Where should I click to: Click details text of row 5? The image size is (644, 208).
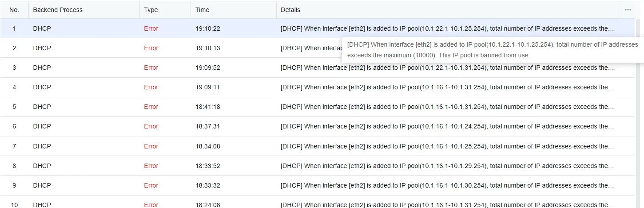(x=446, y=107)
